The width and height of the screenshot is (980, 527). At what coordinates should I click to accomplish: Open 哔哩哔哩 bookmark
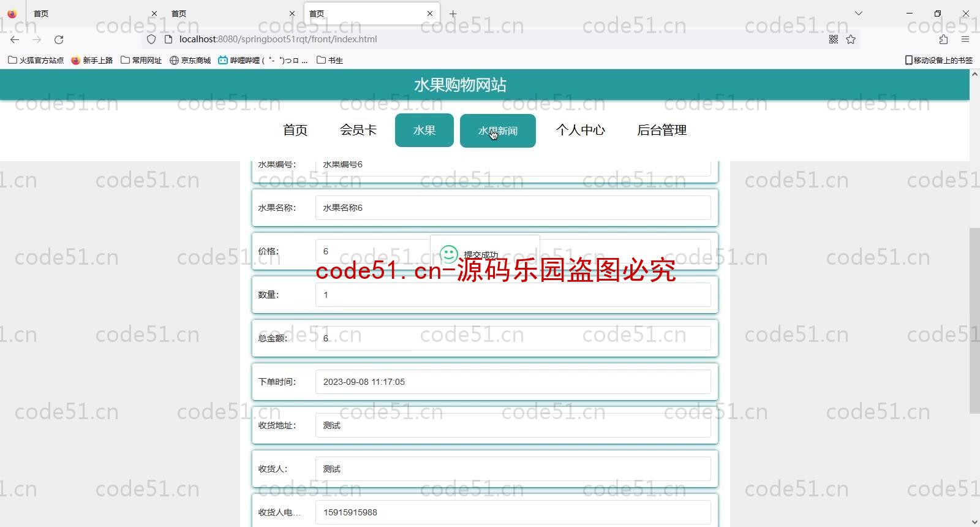[x=263, y=60]
